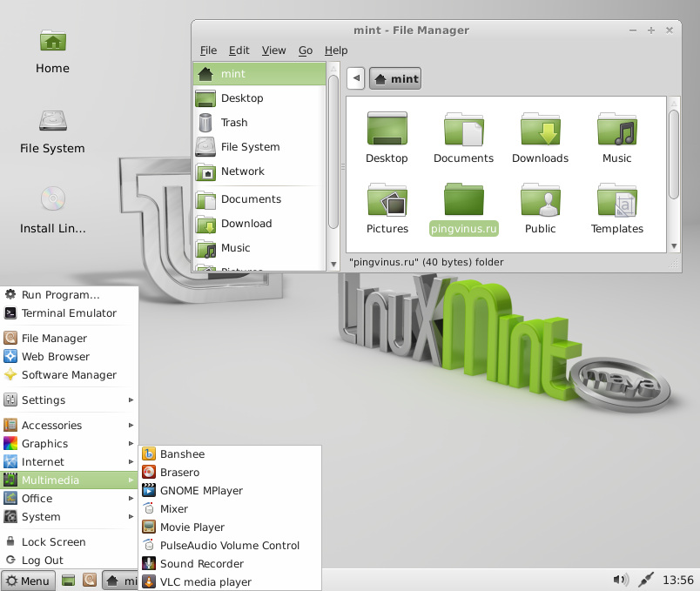Click the clock showing 13:56
The width and height of the screenshot is (700, 591).
pyautogui.click(x=677, y=580)
